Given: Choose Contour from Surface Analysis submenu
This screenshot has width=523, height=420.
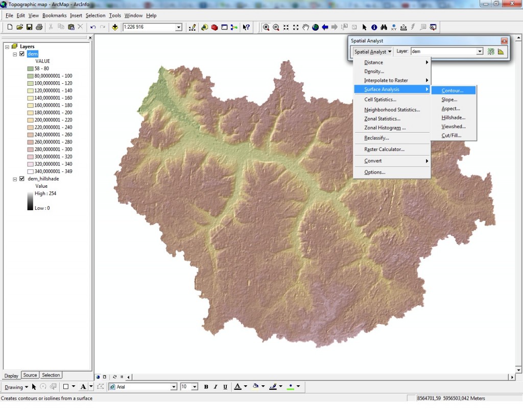Looking at the screenshot, I should click(x=453, y=90).
